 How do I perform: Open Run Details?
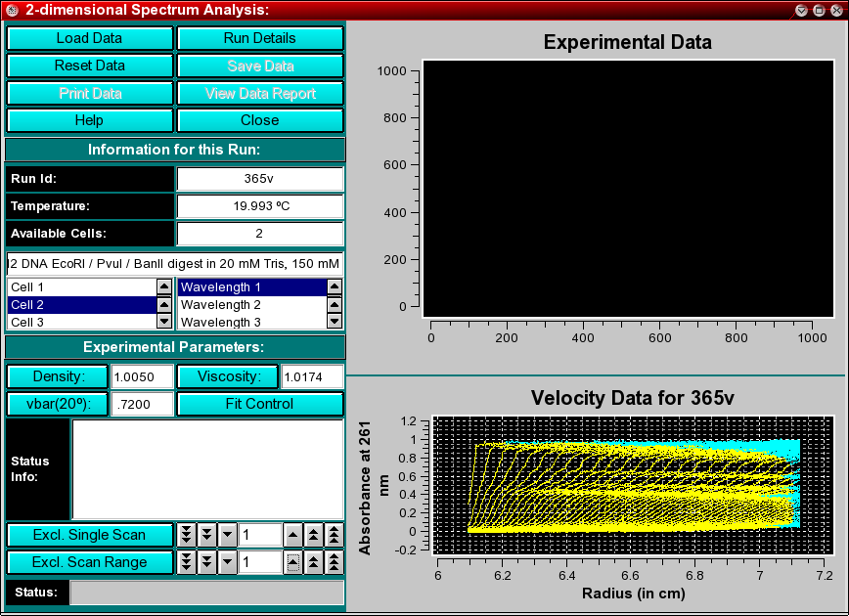click(260, 38)
